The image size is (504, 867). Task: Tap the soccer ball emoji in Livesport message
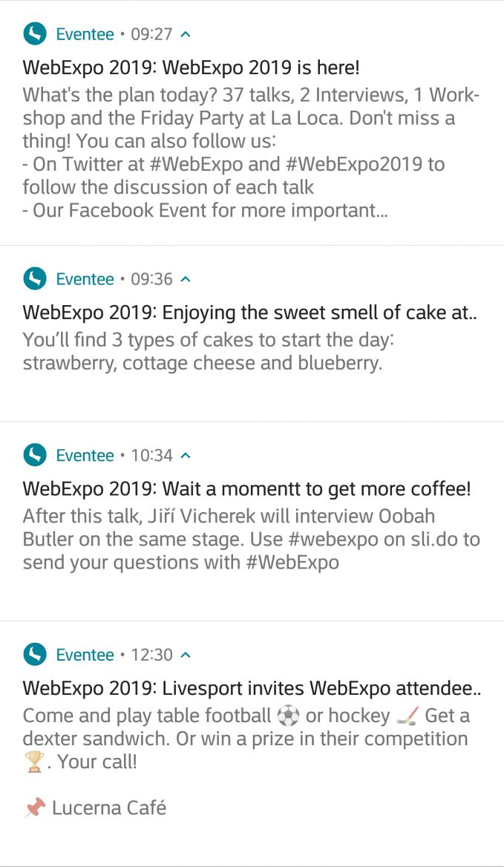[288, 716]
